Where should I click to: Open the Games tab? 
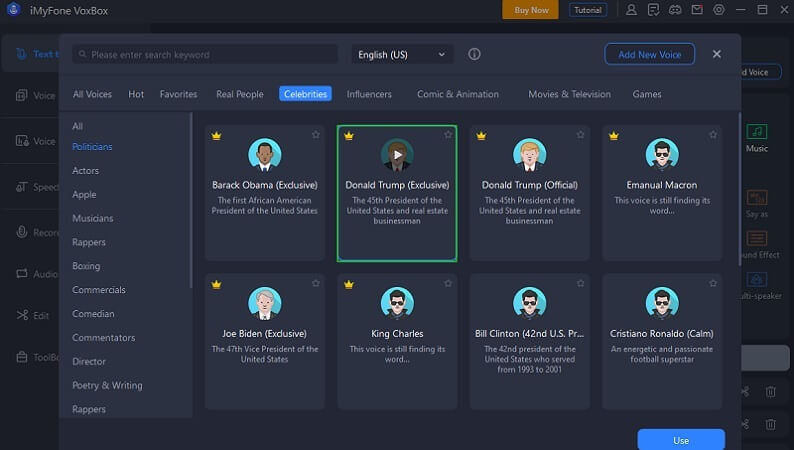click(x=647, y=94)
